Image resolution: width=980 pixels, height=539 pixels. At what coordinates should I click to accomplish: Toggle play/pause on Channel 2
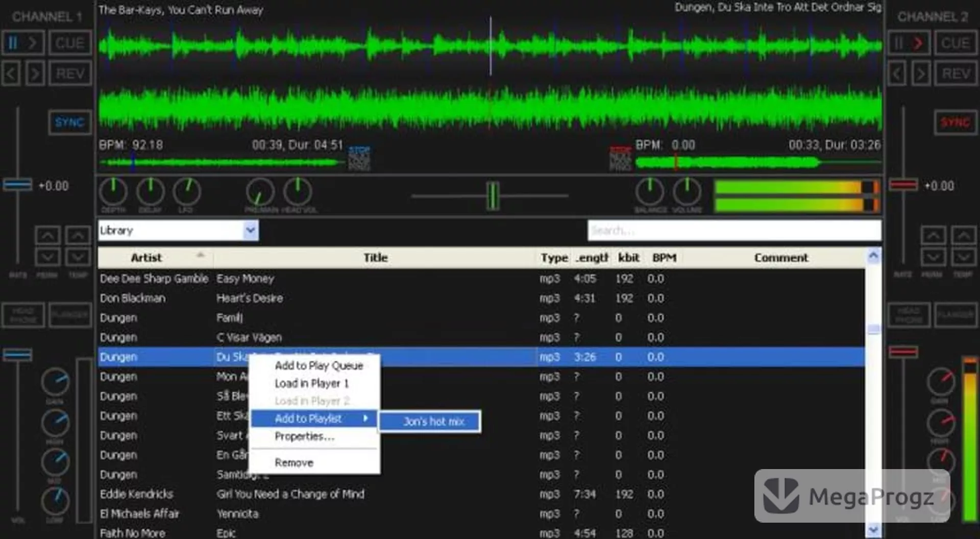point(909,43)
